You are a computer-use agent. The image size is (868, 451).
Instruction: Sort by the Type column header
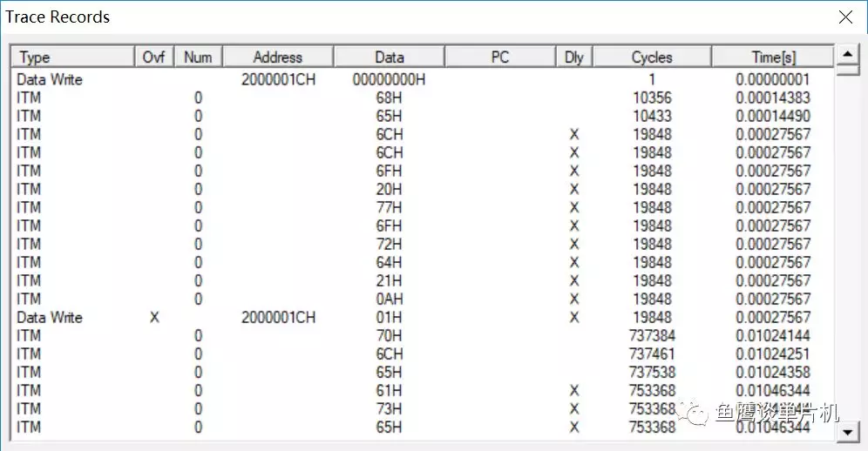(x=73, y=57)
